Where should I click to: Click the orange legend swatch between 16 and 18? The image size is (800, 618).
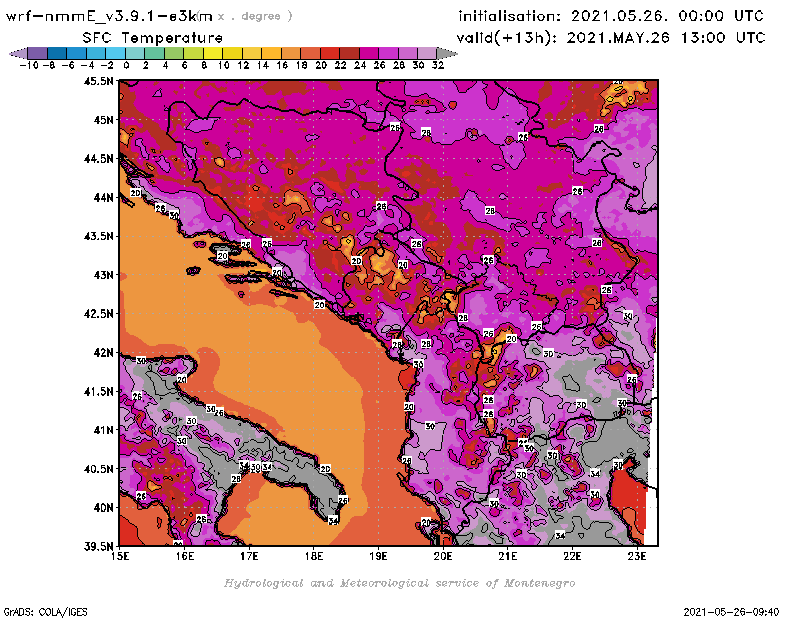click(x=291, y=54)
